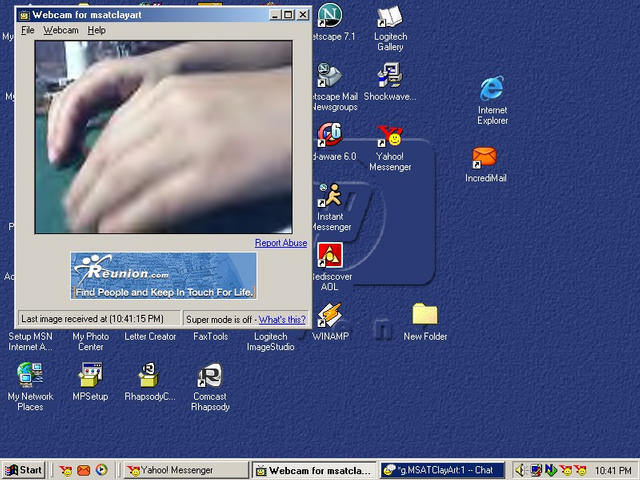Click the 10:41 PM taskbar clock
This screenshot has width=640, height=480.
(x=613, y=471)
